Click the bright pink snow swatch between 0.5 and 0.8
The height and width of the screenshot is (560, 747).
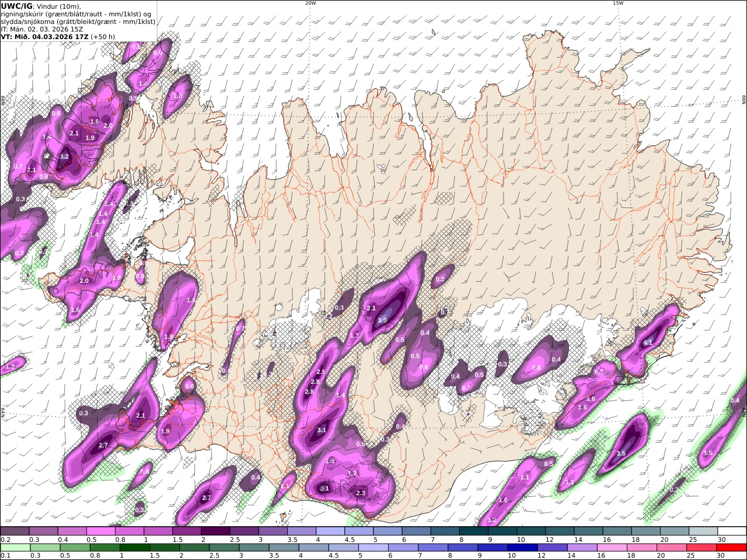[101, 531]
